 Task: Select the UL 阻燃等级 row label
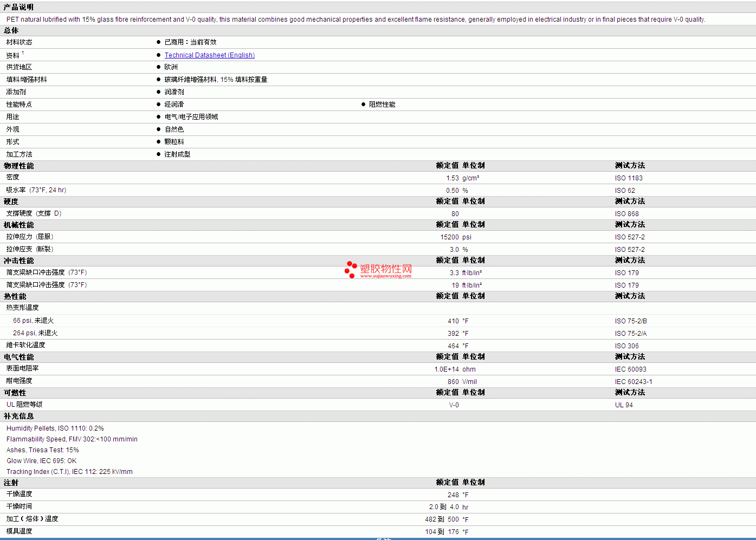[x=24, y=405]
